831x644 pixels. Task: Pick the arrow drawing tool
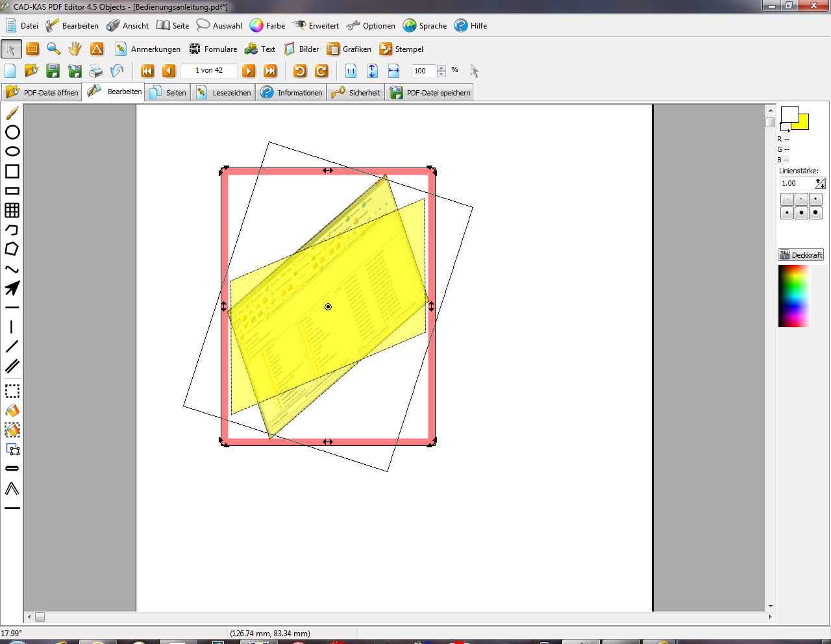coord(12,288)
